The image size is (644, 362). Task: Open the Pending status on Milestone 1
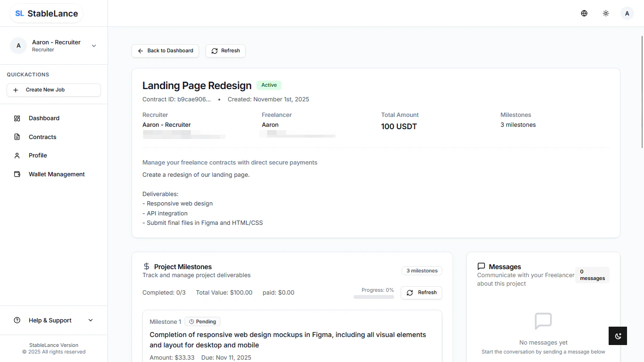point(202,321)
